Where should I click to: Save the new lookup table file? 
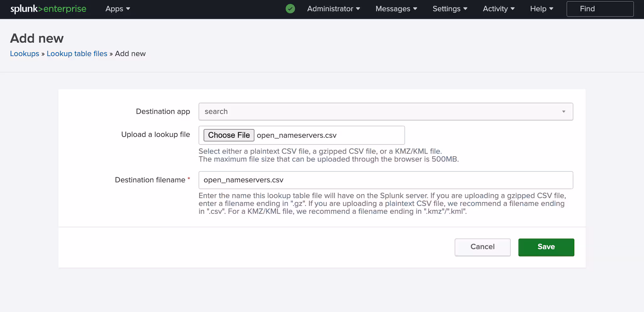pos(546,247)
